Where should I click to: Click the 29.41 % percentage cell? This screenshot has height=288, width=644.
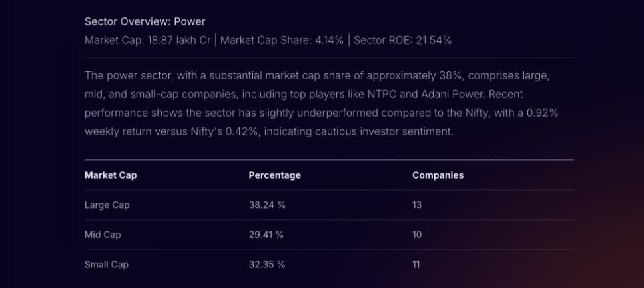coord(266,235)
